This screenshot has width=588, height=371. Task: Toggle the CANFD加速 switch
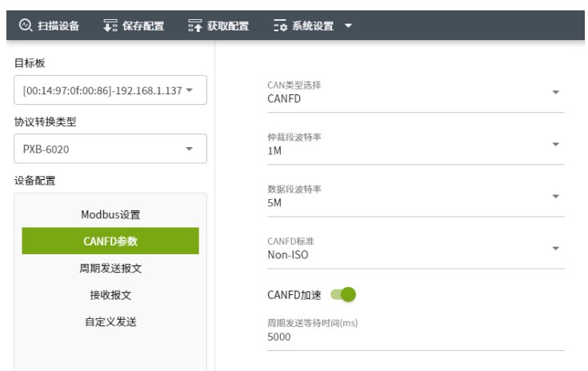[x=343, y=295]
